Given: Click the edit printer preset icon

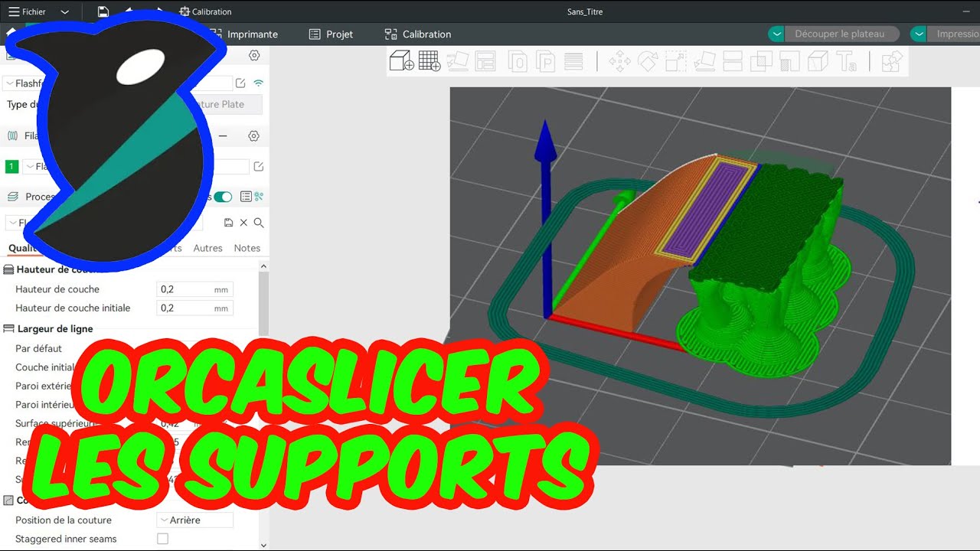Looking at the screenshot, I should coord(240,83).
